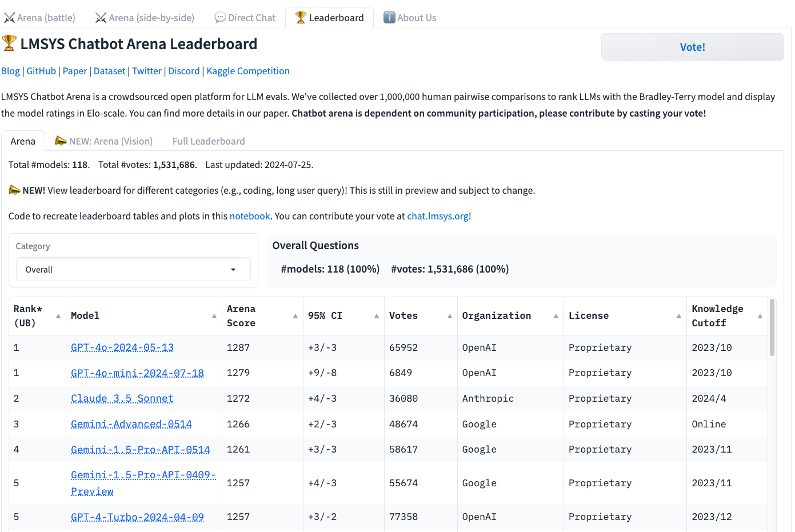The image size is (795, 532).
Task: Open the chat.lmsys.org link
Action: point(438,216)
